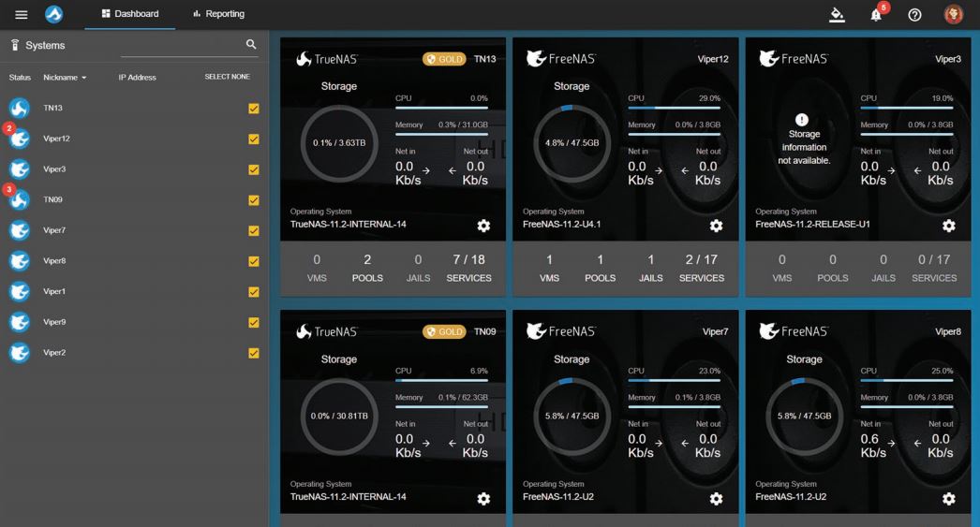Click the Status column header
Image resolution: width=980 pixels, height=527 pixels.
20,78
